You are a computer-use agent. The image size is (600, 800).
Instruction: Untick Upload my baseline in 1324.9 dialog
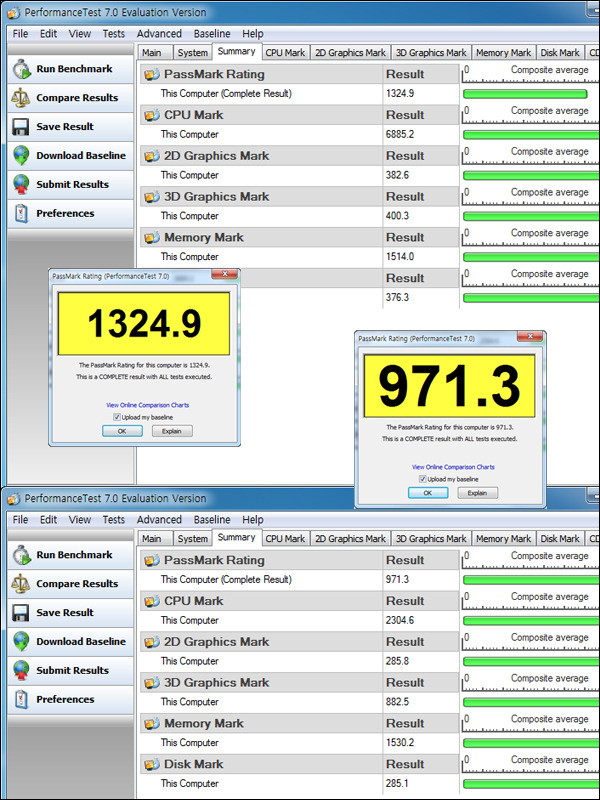pyautogui.click(x=117, y=417)
